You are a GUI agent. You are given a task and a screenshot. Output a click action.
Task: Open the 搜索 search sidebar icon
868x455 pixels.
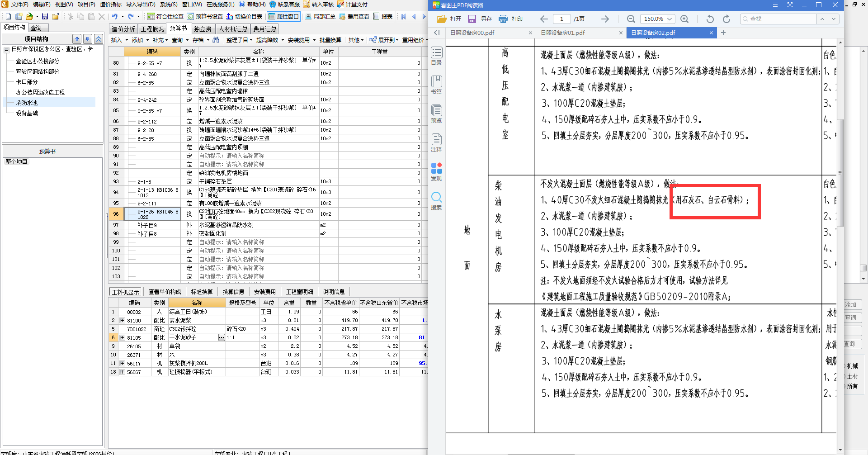(x=436, y=201)
